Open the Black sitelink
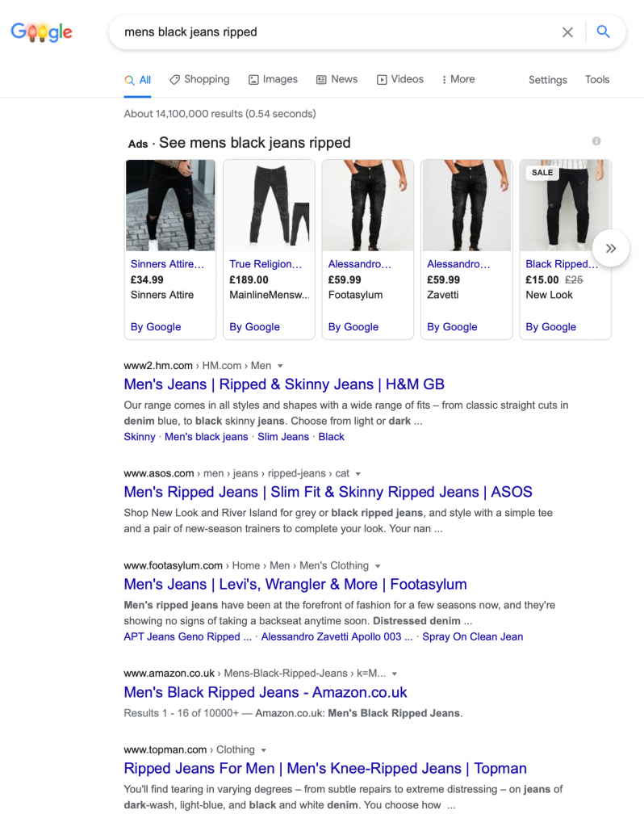 (331, 437)
